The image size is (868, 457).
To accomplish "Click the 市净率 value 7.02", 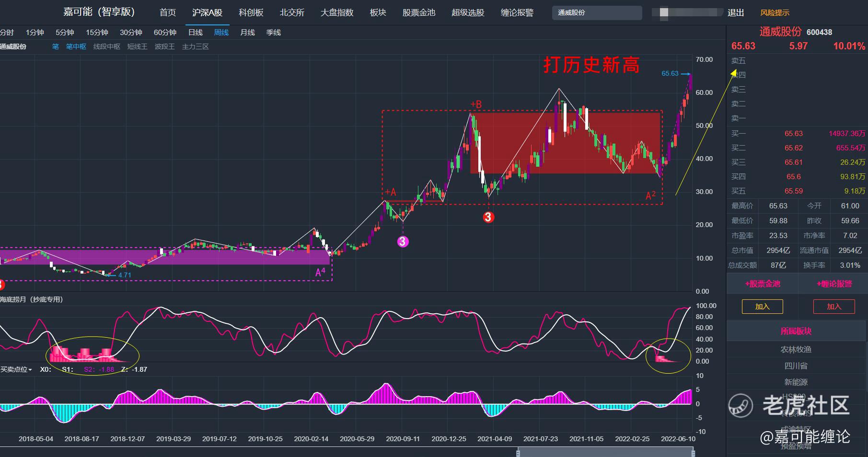I will tap(850, 236).
